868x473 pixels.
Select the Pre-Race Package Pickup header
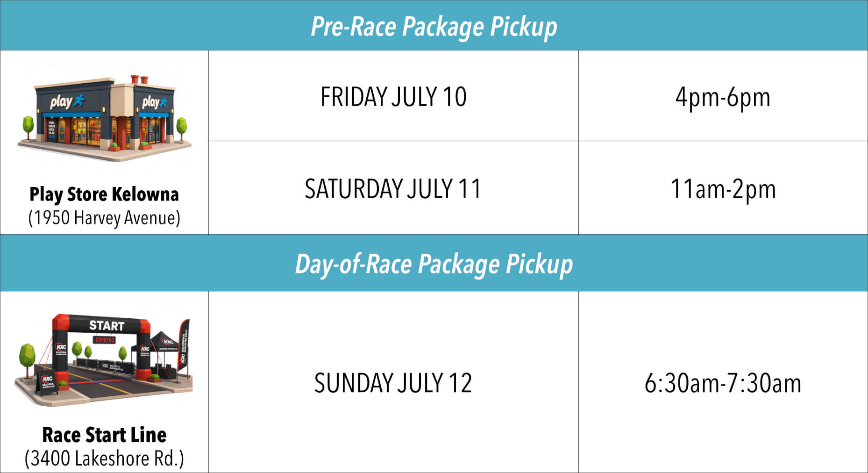[434, 25]
